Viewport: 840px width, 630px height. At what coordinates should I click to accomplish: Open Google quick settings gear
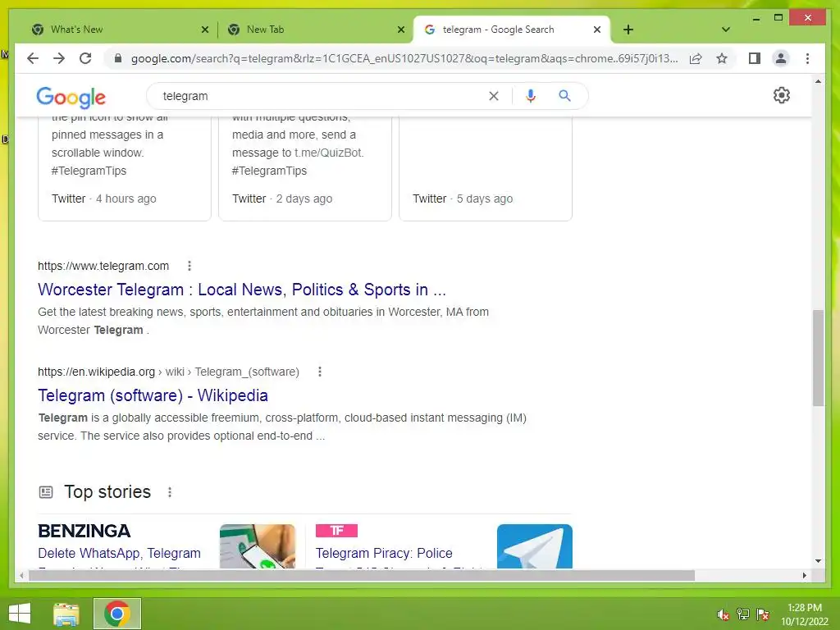782,95
